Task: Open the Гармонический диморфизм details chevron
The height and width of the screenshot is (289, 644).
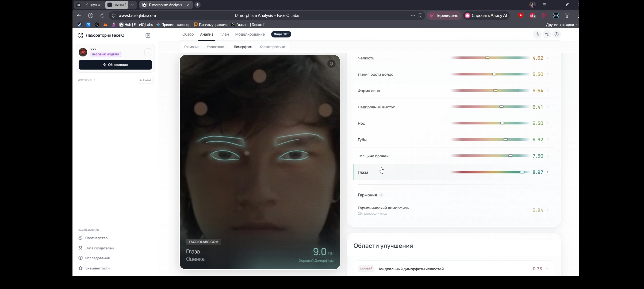Action: click(x=548, y=210)
